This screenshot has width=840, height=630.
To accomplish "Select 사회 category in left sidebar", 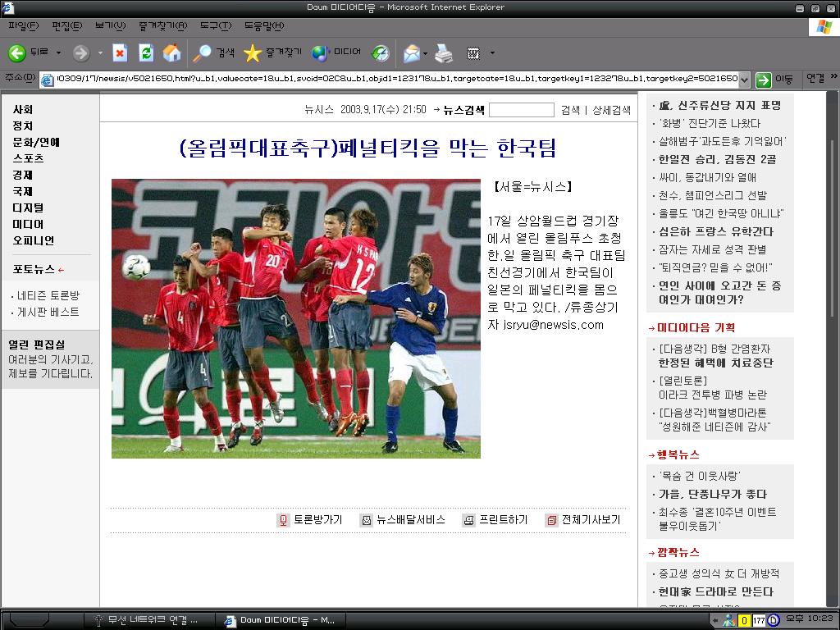I will pyautogui.click(x=23, y=109).
